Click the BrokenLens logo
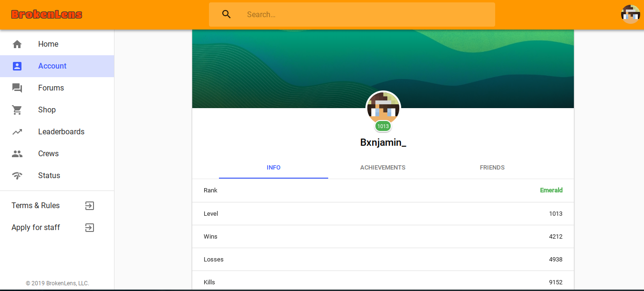Image resolution: width=644 pixels, height=291 pixels. pyautogui.click(x=47, y=14)
